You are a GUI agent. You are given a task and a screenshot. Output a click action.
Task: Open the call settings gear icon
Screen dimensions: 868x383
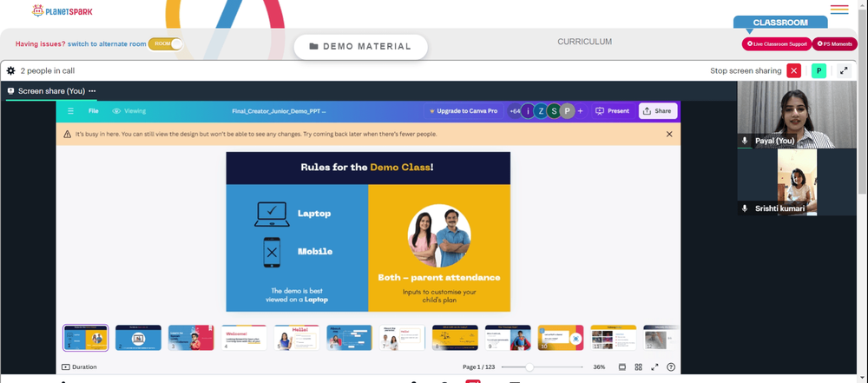pyautogui.click(x=11, y=71)
